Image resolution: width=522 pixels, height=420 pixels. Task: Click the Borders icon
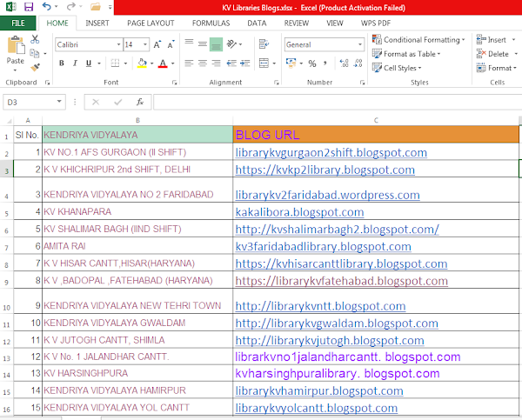coord(115,63)
